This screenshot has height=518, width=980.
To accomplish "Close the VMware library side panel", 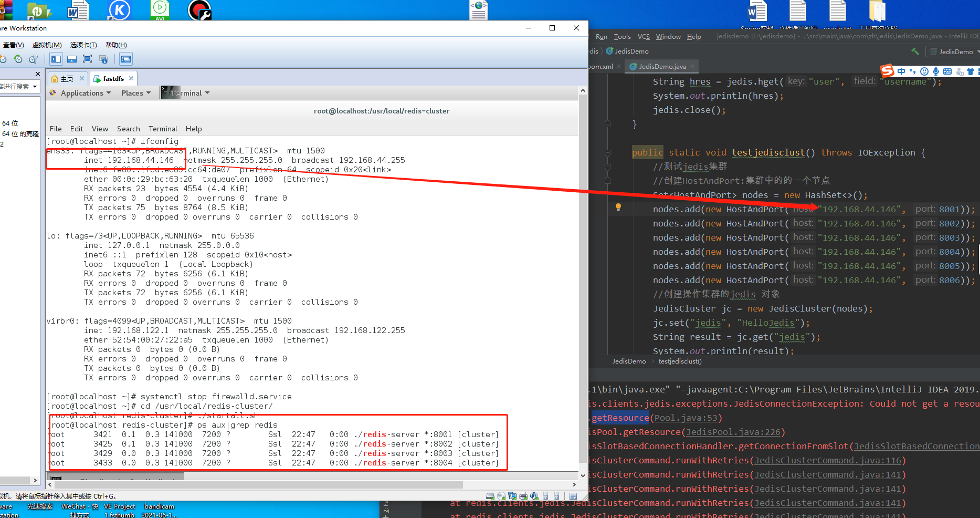I will click(x=37, y=74).
